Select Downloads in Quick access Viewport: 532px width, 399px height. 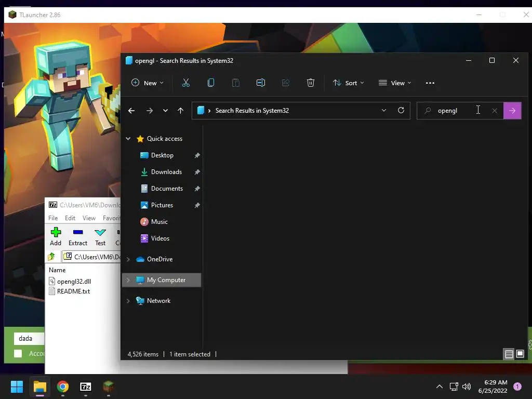coord(166,171)
